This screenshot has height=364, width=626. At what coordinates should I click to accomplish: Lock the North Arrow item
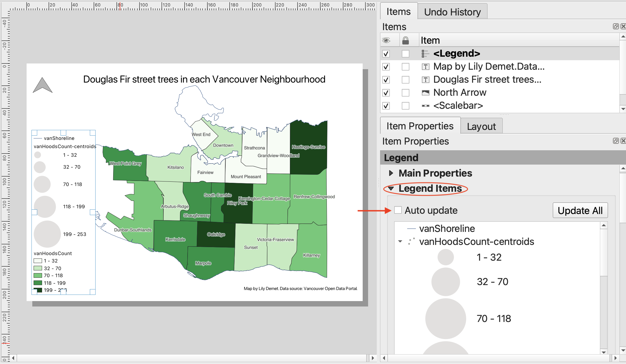pos(405,93)
